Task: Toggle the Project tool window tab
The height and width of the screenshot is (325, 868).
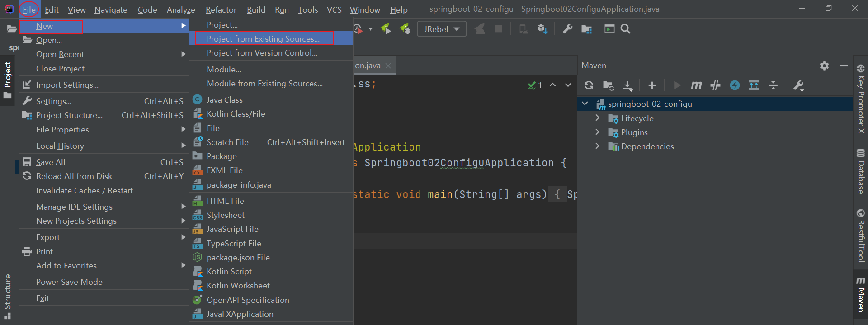Action: click(8, 80)
